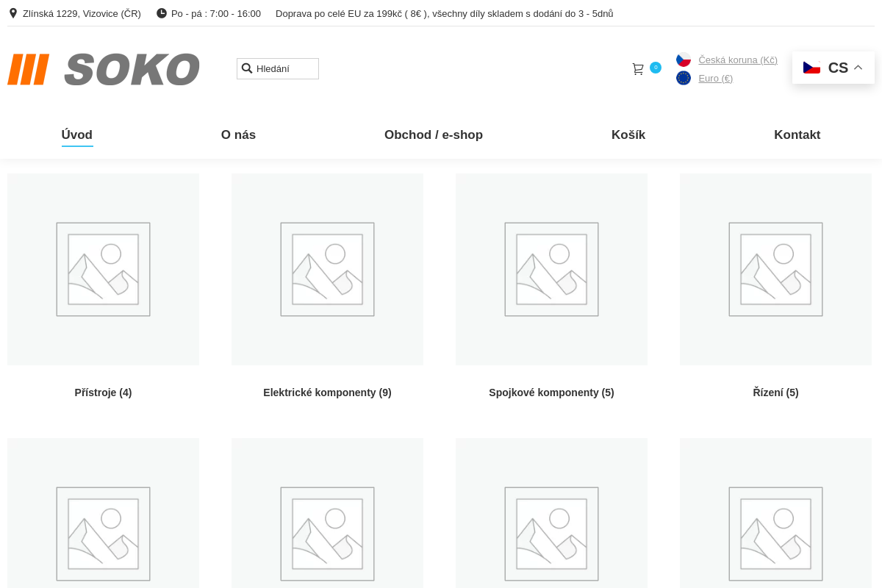Click the language dropdown chevron arrow
Image resolution: width=882 pixels, height=588 pixels.
858,68
